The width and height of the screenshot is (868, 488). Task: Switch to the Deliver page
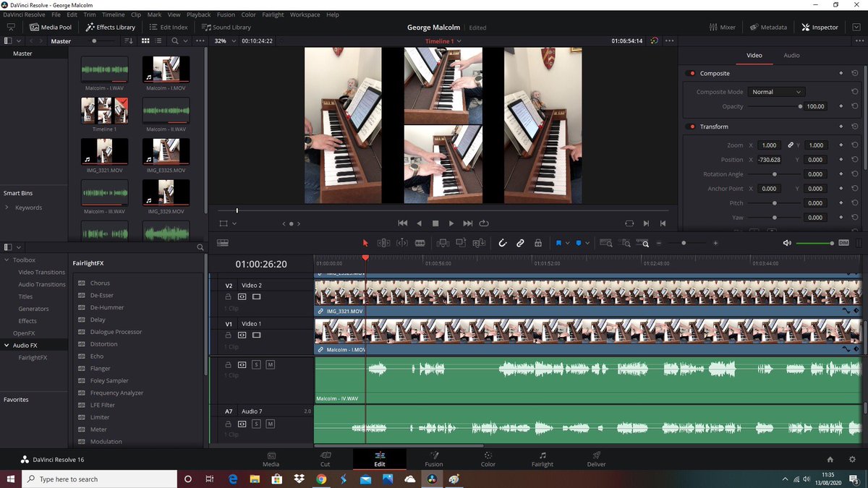(597, 459)
